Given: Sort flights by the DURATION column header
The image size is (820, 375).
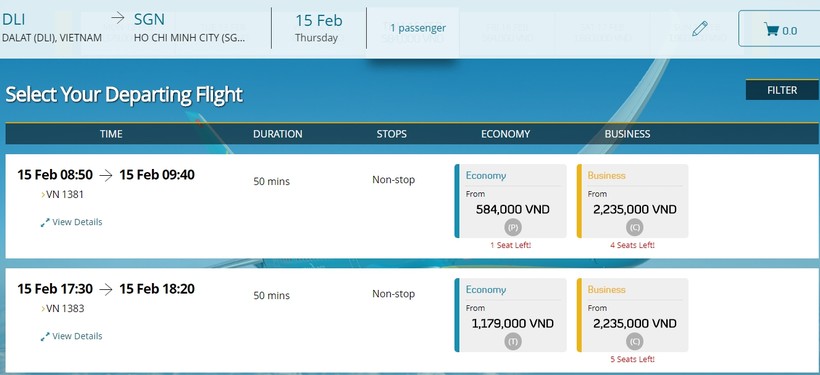Looking at the screenshot, I should tap(278, 134).
